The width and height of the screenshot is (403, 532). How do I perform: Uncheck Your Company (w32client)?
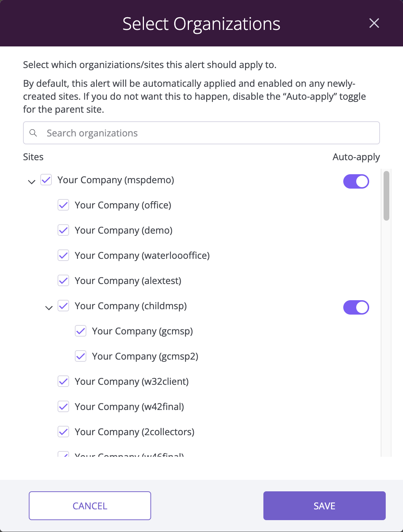[63, 382]
